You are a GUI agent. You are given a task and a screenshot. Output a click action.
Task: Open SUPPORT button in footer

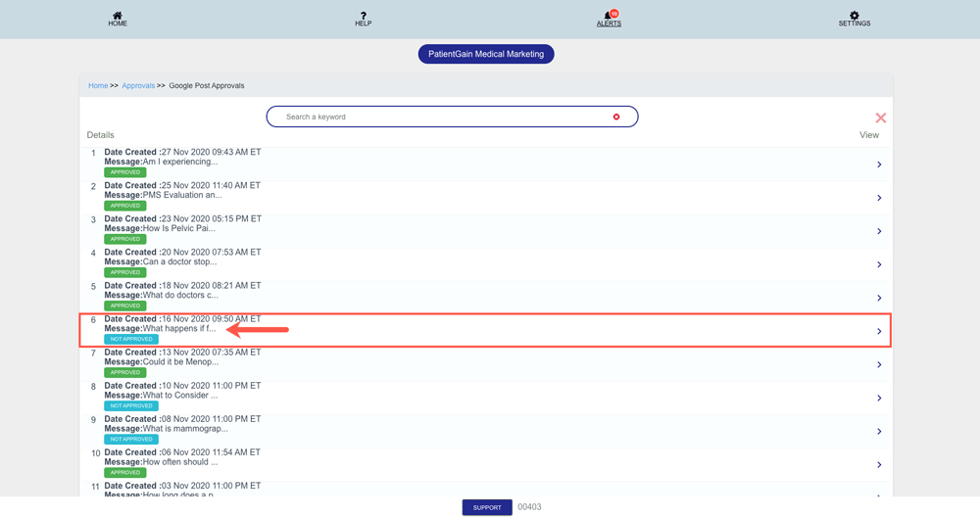tap(487, 507)
